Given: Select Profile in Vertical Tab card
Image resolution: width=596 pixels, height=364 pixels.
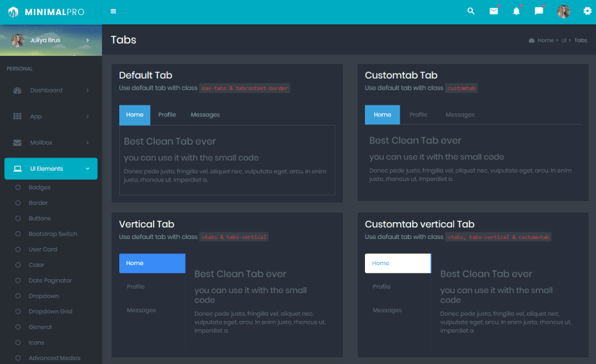Looking at the screenshot, I should coord(136,287).
